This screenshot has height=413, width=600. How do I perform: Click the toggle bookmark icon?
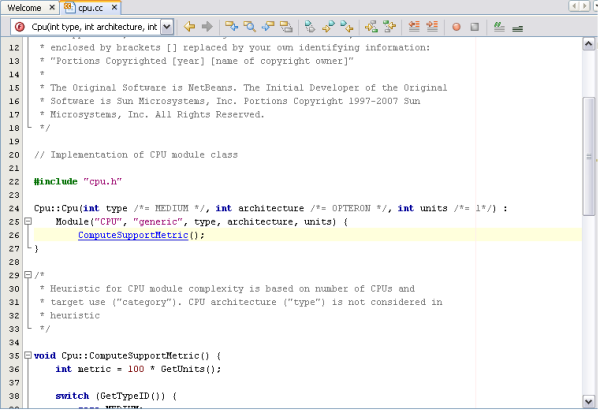(310, 27)
